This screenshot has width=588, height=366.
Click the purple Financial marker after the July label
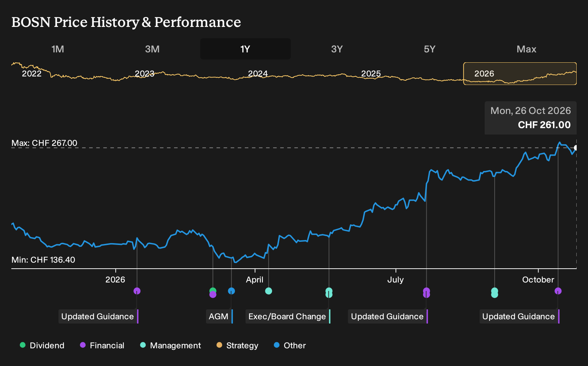(426, 291)
